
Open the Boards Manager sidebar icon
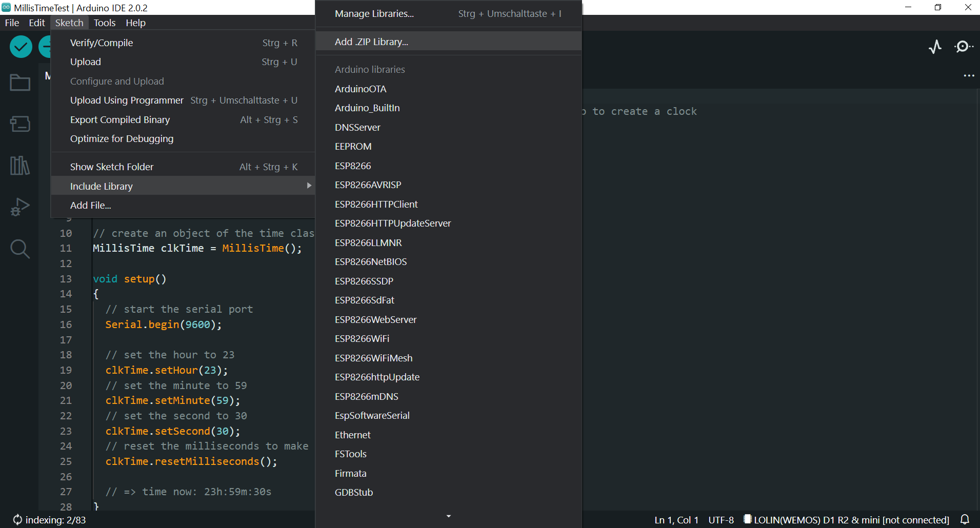(x=19, y=124)
